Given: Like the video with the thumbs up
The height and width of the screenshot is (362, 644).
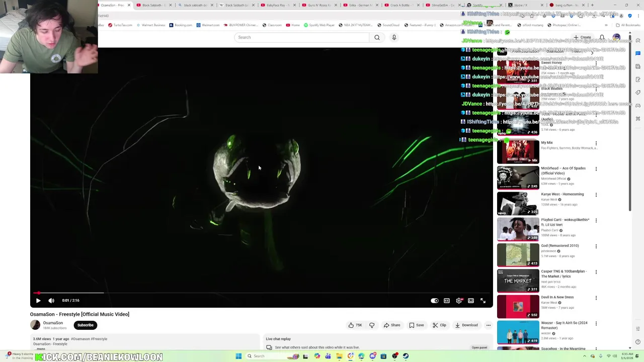Looking at the screenshot, I should point(355,325).
